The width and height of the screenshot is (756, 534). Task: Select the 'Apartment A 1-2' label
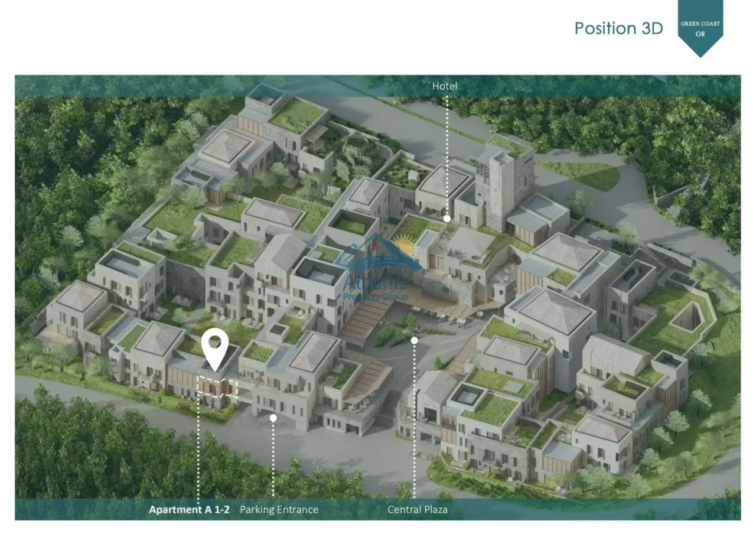[x=190, y=509]
